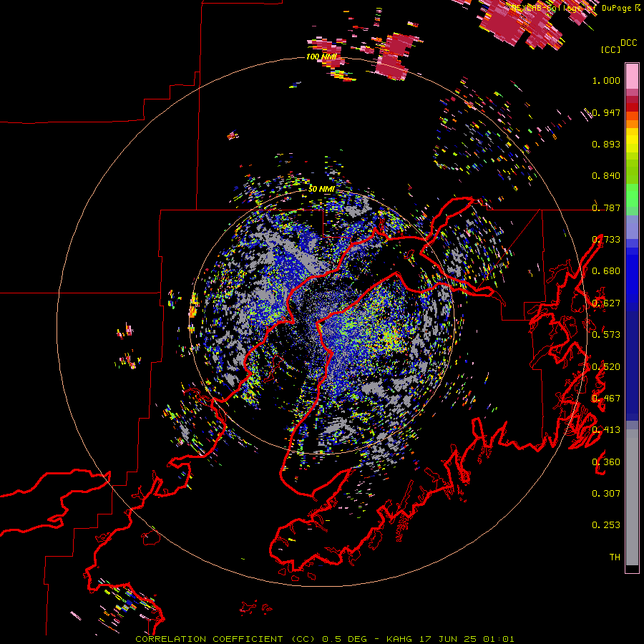
Task: Click the 0.947 scale value
Action: coord(606,112)
